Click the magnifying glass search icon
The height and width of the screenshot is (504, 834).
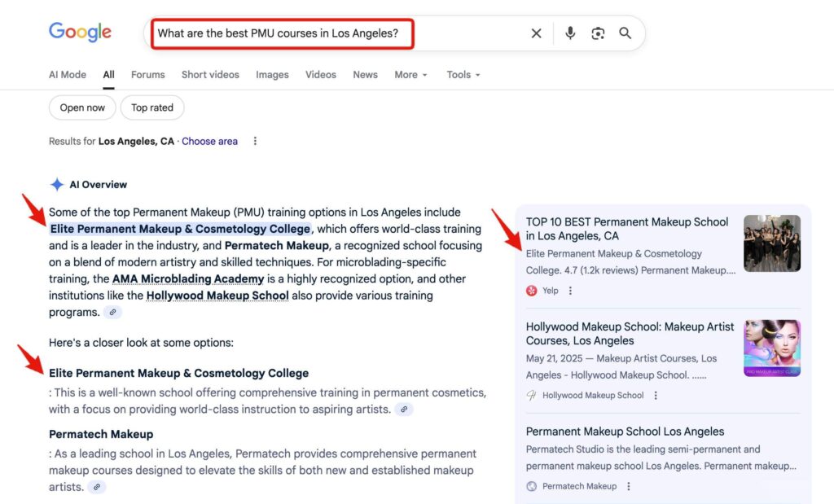[625, 33]
